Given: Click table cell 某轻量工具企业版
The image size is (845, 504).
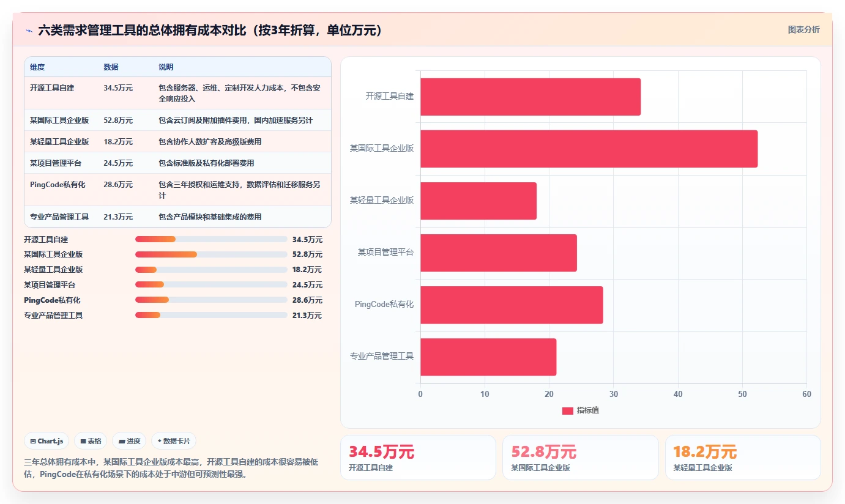Looking at the screenshot, I should pos(59,142).
